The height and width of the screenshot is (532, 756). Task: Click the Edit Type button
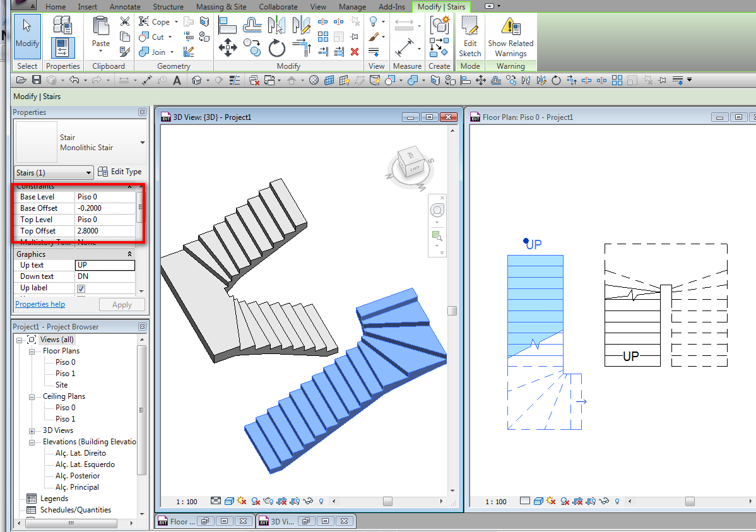pos(119,172)
